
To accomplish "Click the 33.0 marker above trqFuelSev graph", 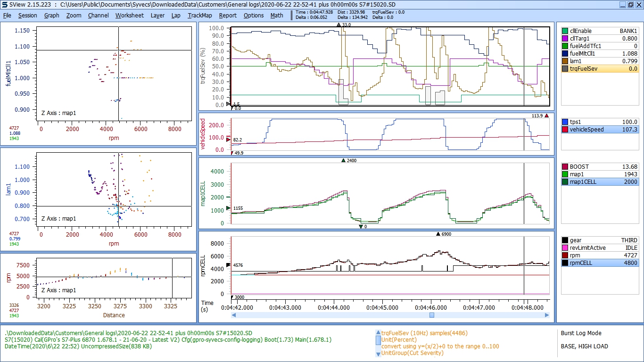I will coord(338,25).
